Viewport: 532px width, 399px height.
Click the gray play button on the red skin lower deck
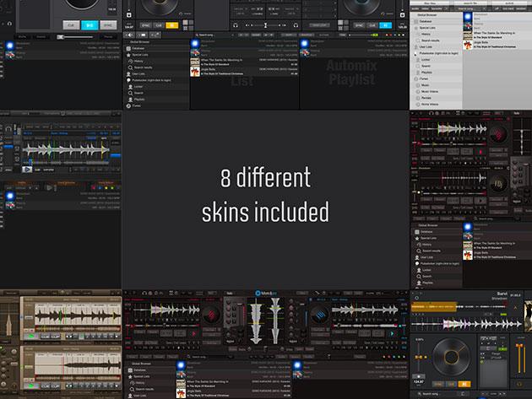[x=480, y=201]
